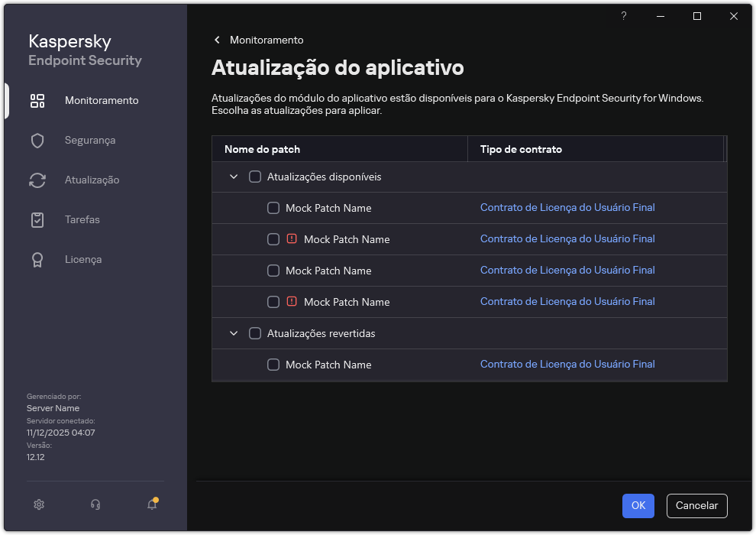Open the settings gear at the bottom left

(38, 504)
